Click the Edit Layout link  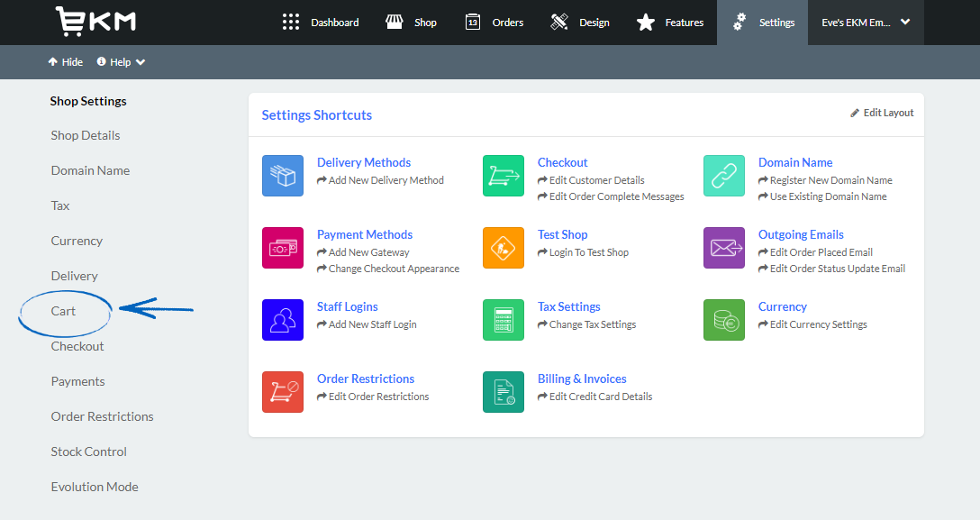(x=882, y=112)
